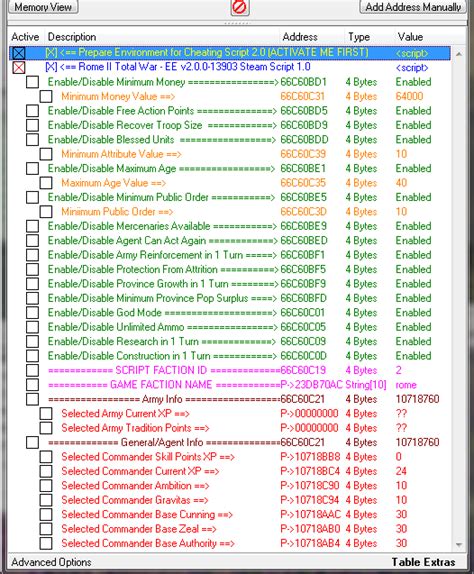Image resolution: width=474 pixels, height=574 pixels.
Task: Tick the Selected Commander Base Zeal checkbox
Action: coord(46,529)
